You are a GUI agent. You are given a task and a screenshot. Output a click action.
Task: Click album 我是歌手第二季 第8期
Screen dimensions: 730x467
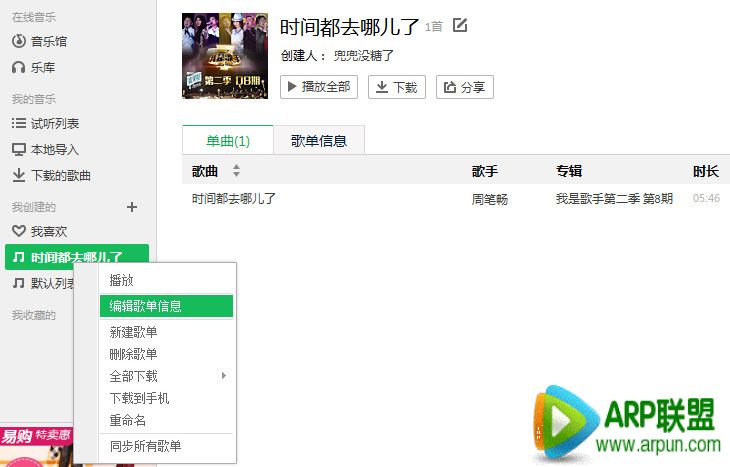click(x=614, y=199)
